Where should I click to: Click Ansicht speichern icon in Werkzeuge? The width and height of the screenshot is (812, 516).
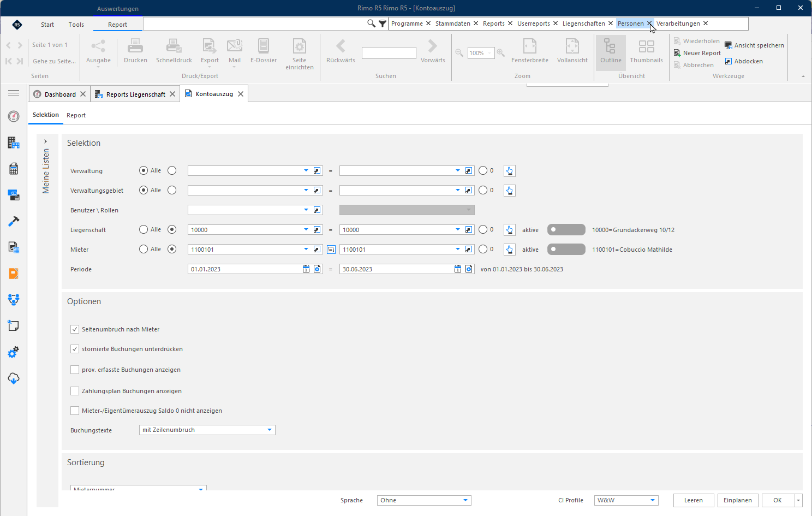(728, 45)
